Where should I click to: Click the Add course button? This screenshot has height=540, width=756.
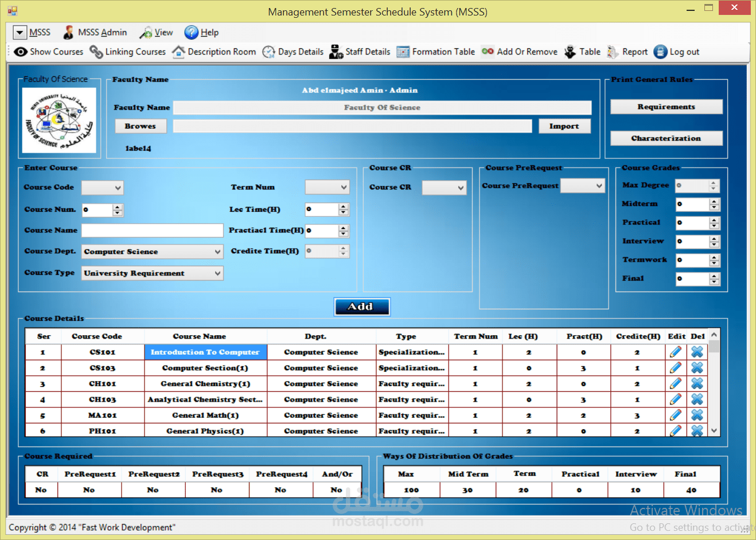tap(362, 306)
